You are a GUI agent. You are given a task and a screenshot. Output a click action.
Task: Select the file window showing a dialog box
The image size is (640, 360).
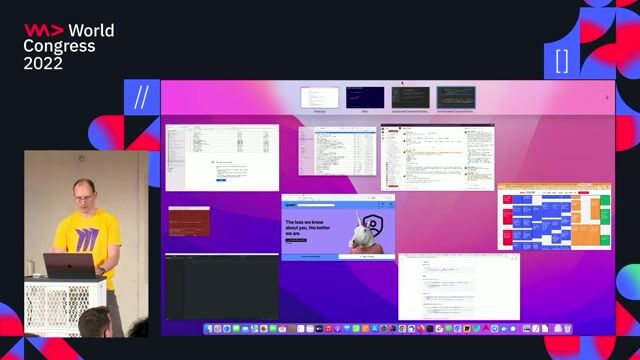[x=222, y=158]
